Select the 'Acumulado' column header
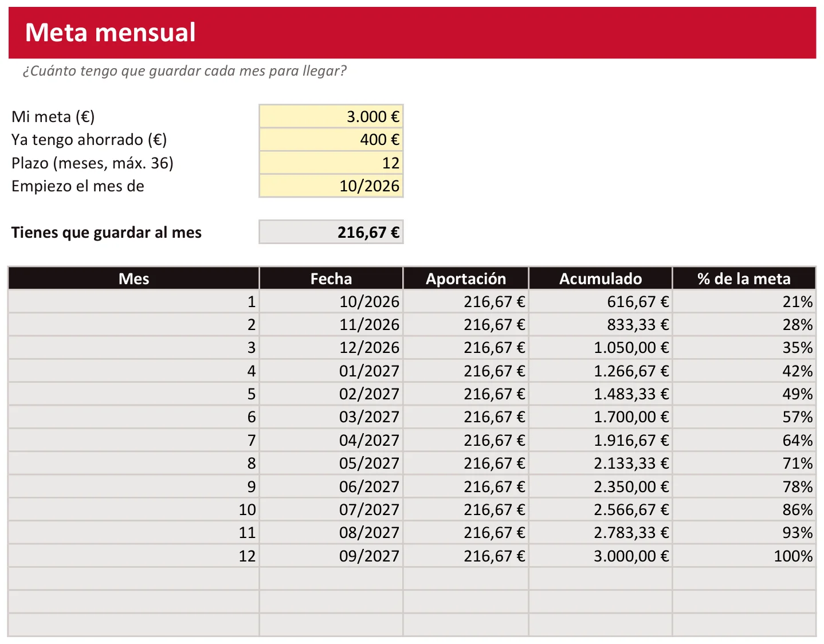 click(601, 278)
